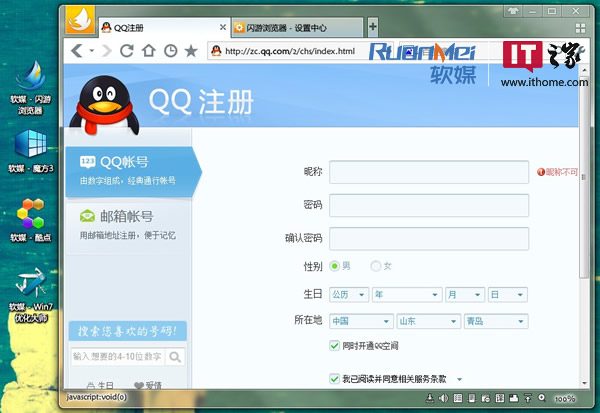Go to the home page icon
Screen dimensions: 600x413
(x=148, y=51)
